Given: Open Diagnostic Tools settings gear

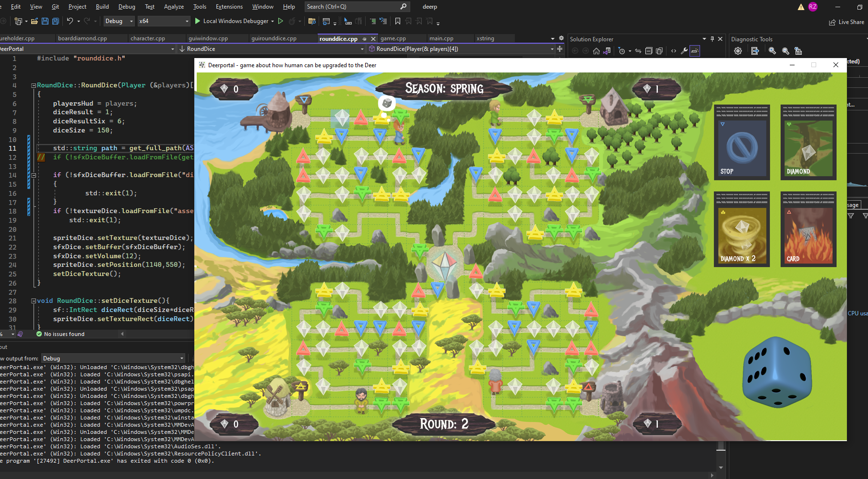Looking at the screenshot, I should tap(738, 51).
